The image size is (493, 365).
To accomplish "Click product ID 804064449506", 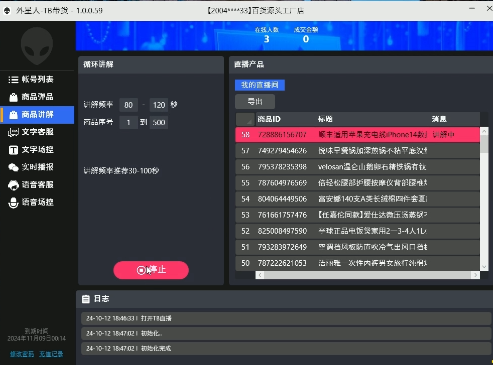I will (282, 199).
